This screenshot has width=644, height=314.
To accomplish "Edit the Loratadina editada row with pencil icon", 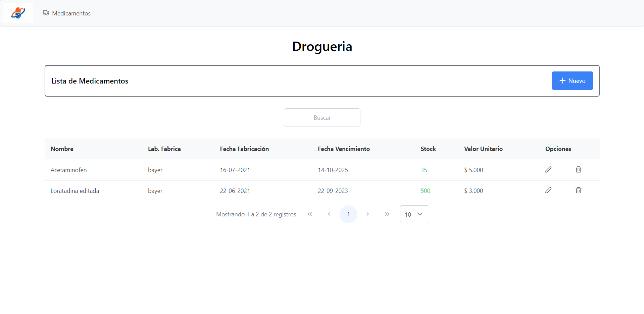I will [x=548, y=190].
